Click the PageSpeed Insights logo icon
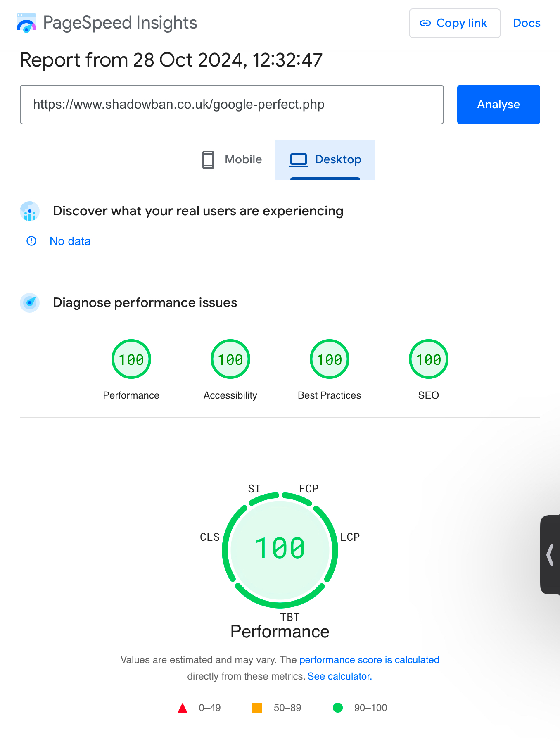Screen dimensions: 560x749 point(26,23)
